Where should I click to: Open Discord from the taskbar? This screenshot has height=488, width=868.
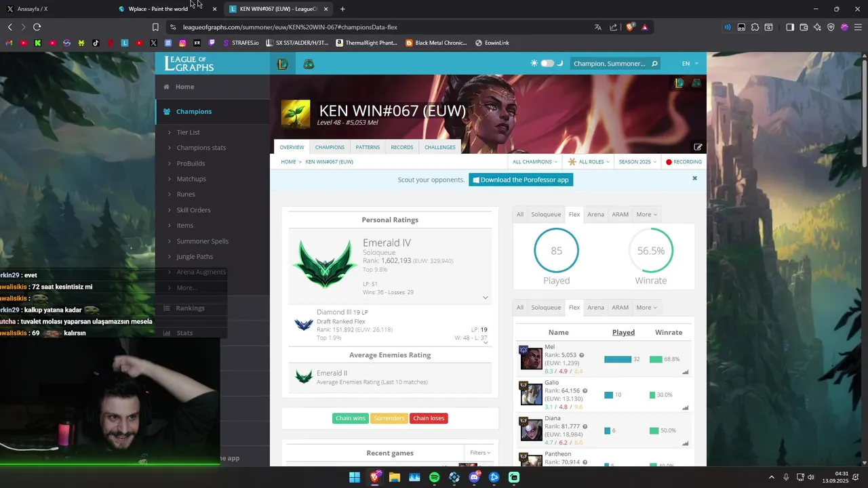[474, 477]
